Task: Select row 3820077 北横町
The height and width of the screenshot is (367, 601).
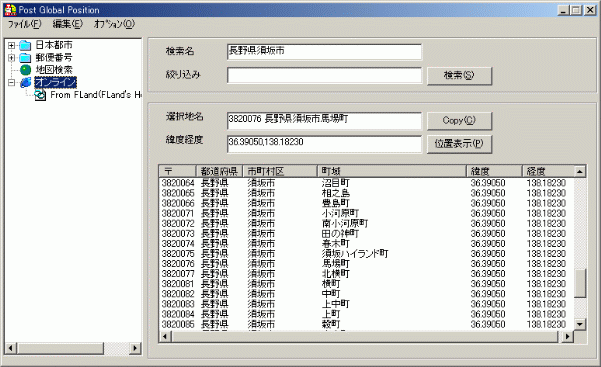Action: tap(366, 274)
